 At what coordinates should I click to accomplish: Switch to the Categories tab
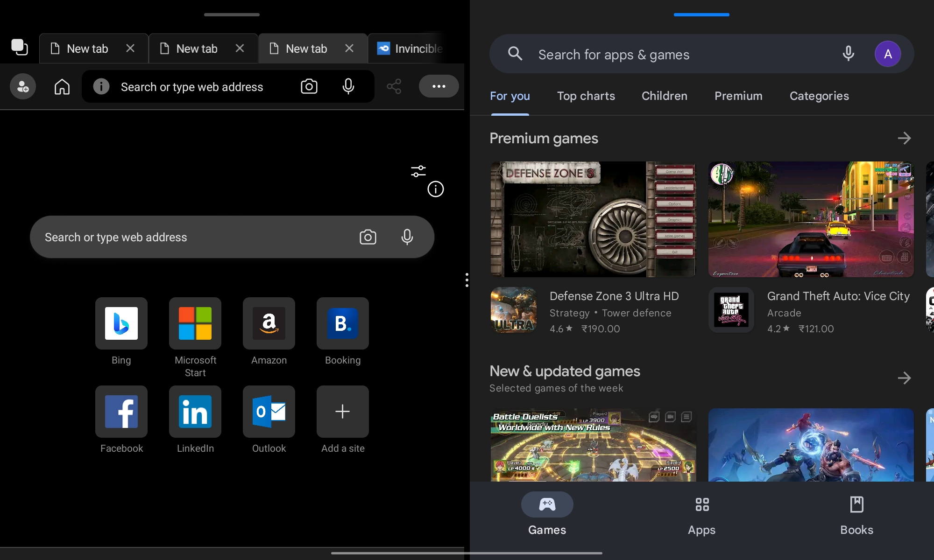point(819,96)
